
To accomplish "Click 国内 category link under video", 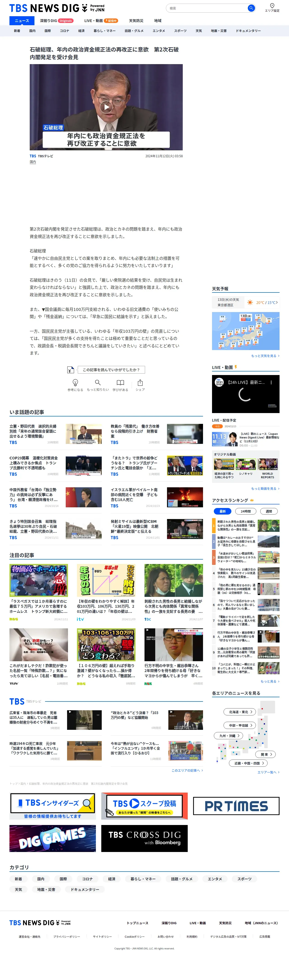I will [x=33, y=162].
